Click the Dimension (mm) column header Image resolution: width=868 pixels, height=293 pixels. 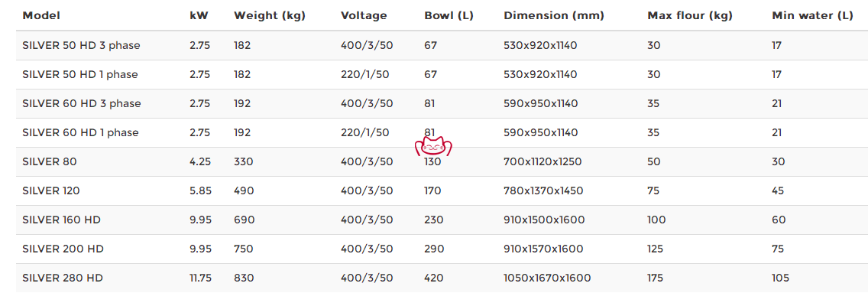click(555, 16)
